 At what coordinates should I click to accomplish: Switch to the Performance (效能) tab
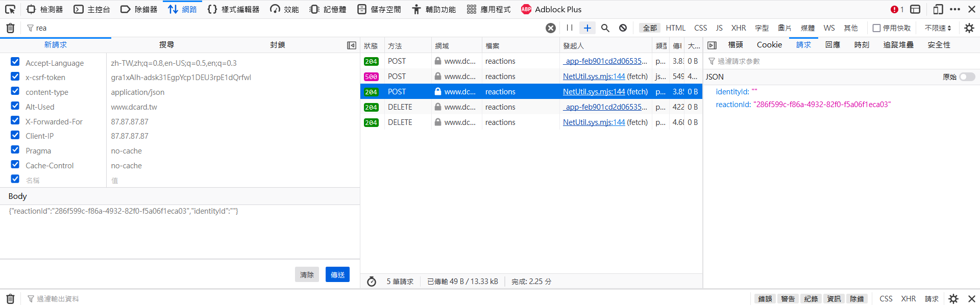pos(284,9)
